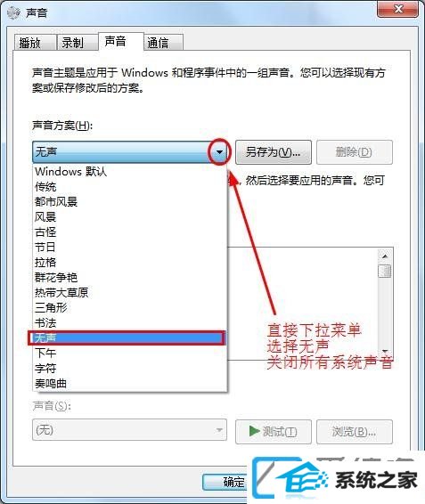Click the events list scrollbar thumb
The image size is (425, 504).
[x=385, y=272]
